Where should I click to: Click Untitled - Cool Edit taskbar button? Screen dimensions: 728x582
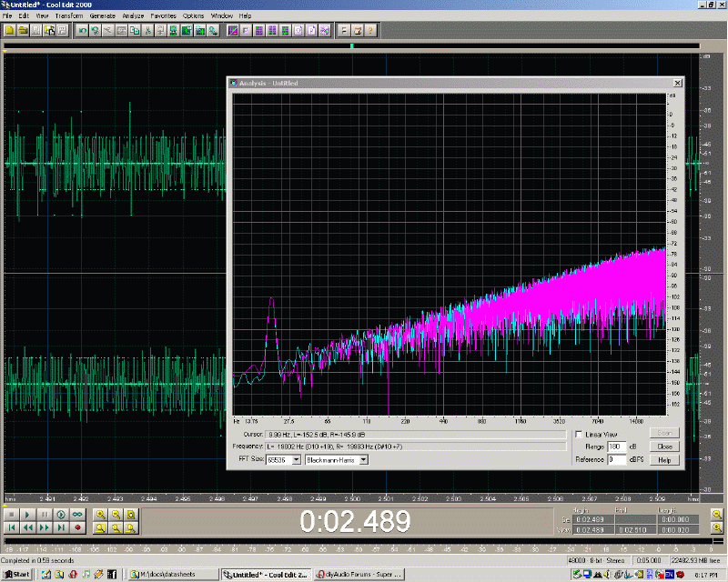[x=266, y=575]
